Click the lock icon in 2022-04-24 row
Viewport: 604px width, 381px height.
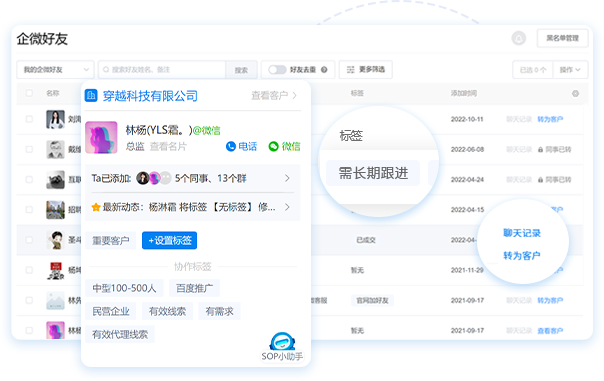click(540, 180)
